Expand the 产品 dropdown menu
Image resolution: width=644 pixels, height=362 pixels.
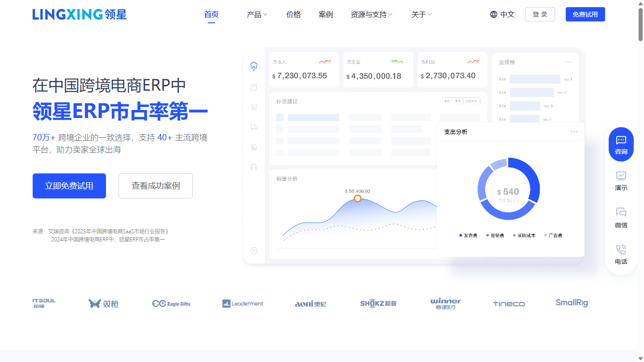[x=257, y=14]
